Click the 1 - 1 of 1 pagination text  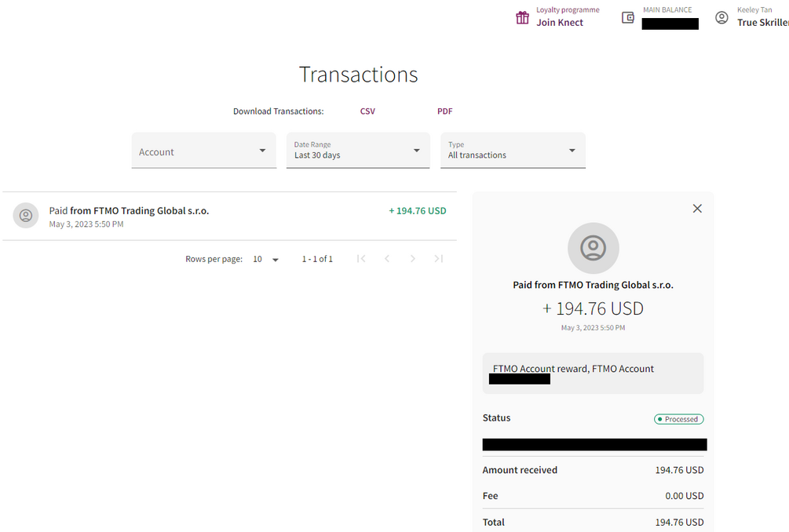(x=317, y=259)
